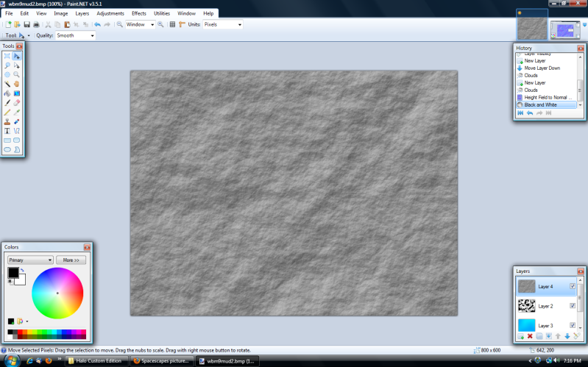Select the Paint Bucket tool
The image size is (588, 367).
[x=7, y=93]
